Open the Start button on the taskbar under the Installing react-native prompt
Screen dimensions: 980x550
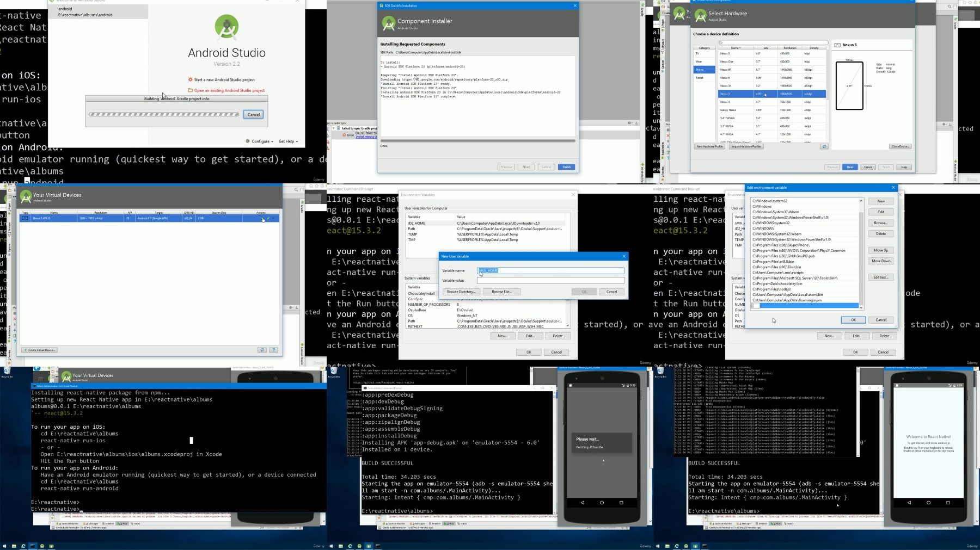pyautogui.click(x=5, y=546)
